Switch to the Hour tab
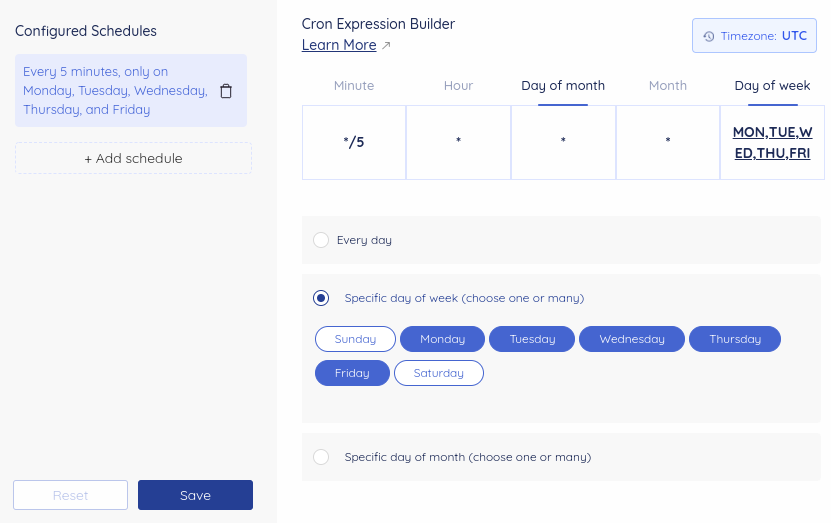This screenshot has width=831, height=523. coord(458,86)
